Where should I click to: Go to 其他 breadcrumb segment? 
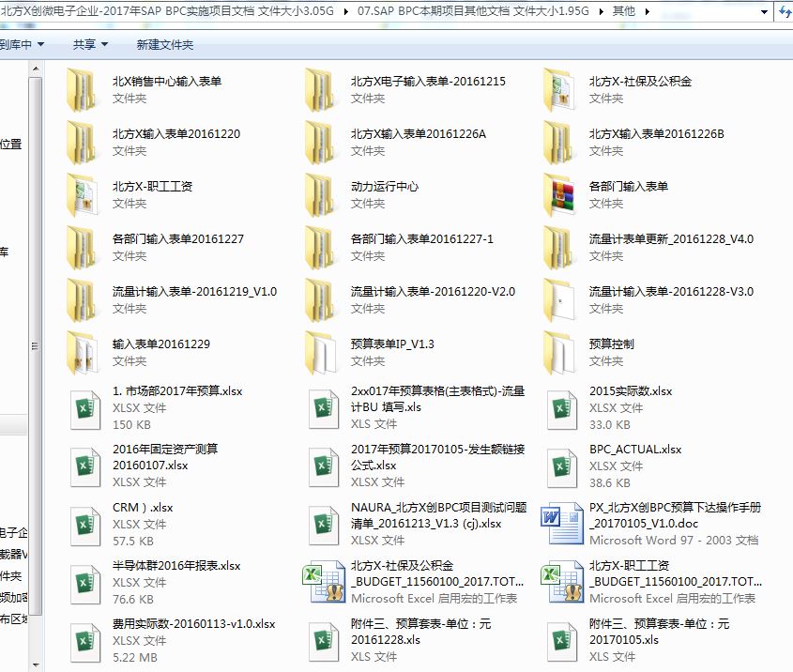(x=623, y=10)
